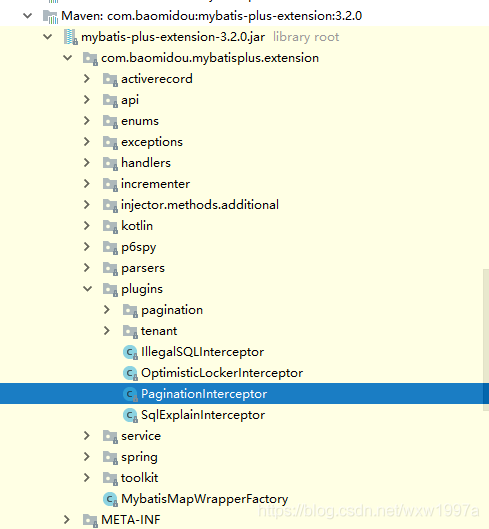Expand the META-INF folder
489x529 pixels.
point(66,520)
